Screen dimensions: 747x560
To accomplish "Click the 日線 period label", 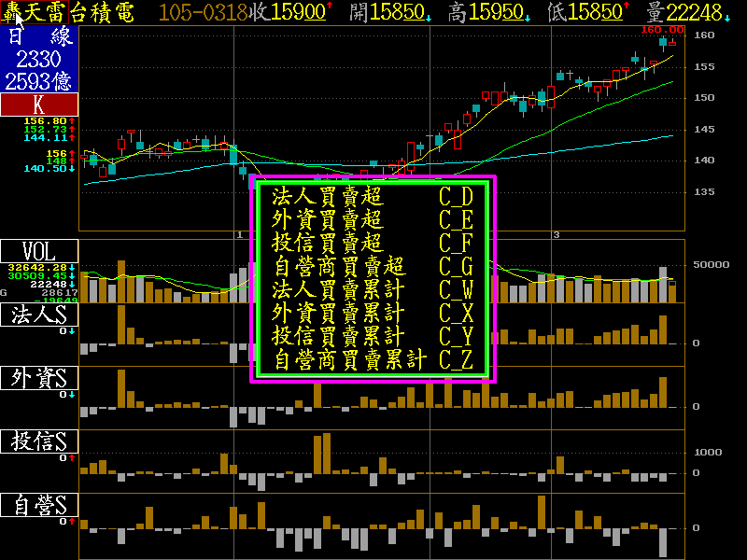I will coord(39,36).
